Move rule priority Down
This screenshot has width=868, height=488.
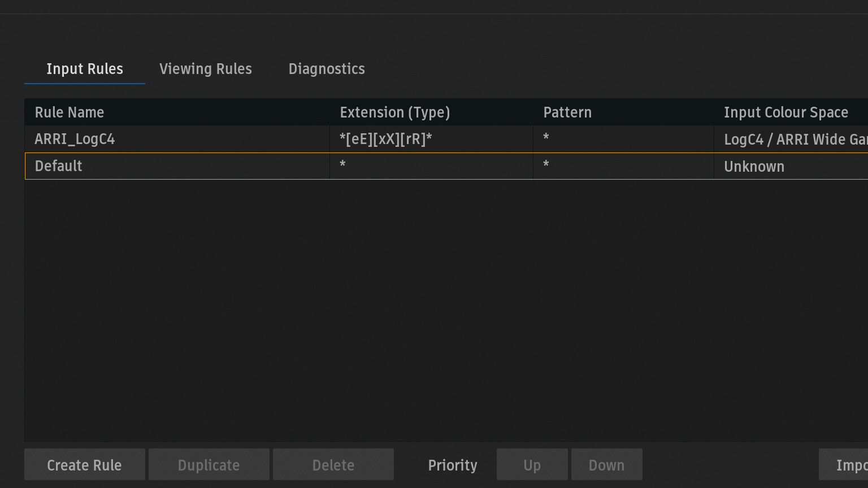[x=607, y=465]
